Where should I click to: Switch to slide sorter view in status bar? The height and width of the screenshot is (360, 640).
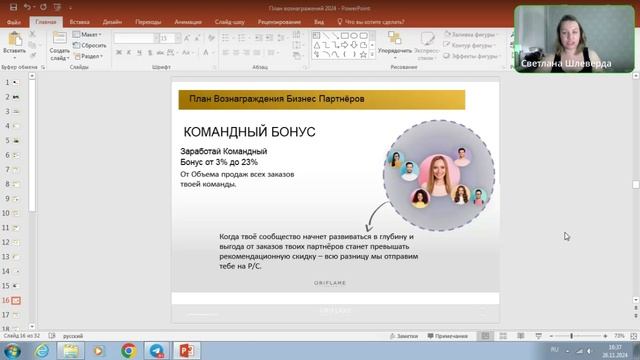point(503,336)
